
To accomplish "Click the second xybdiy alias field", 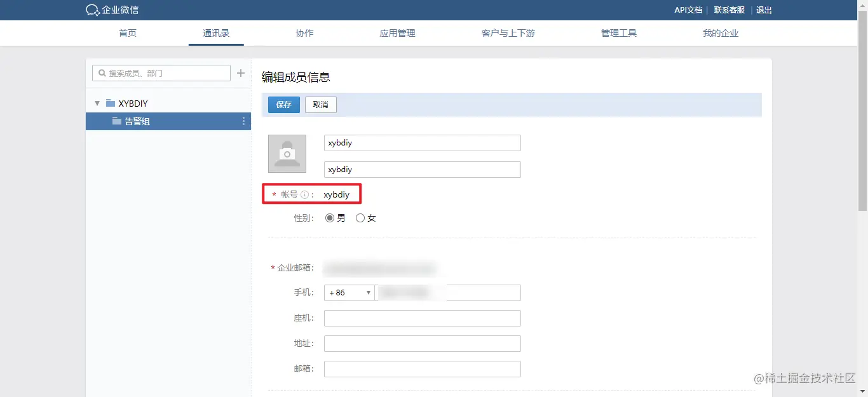I will 423,170.
